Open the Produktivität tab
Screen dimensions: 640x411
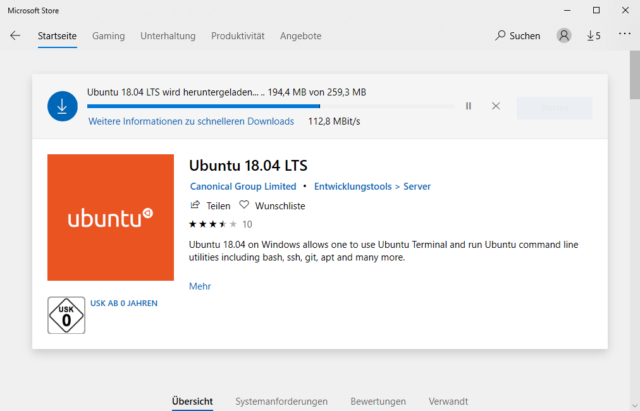click(237, 36)
